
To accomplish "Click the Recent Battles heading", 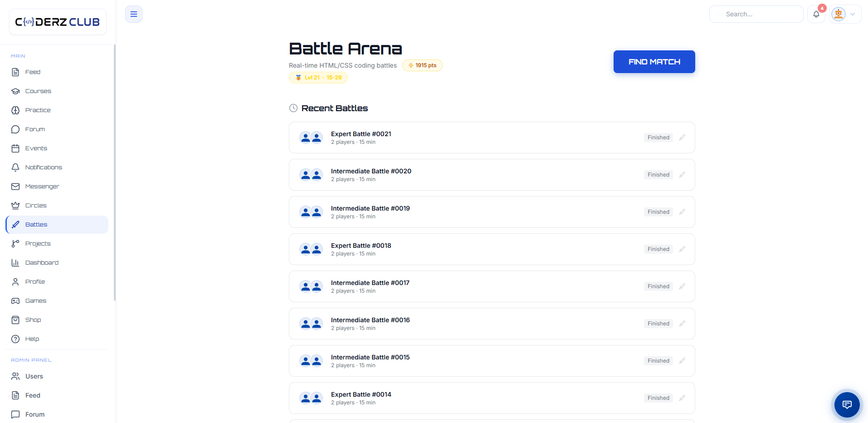I will click(x=335, y=108).
